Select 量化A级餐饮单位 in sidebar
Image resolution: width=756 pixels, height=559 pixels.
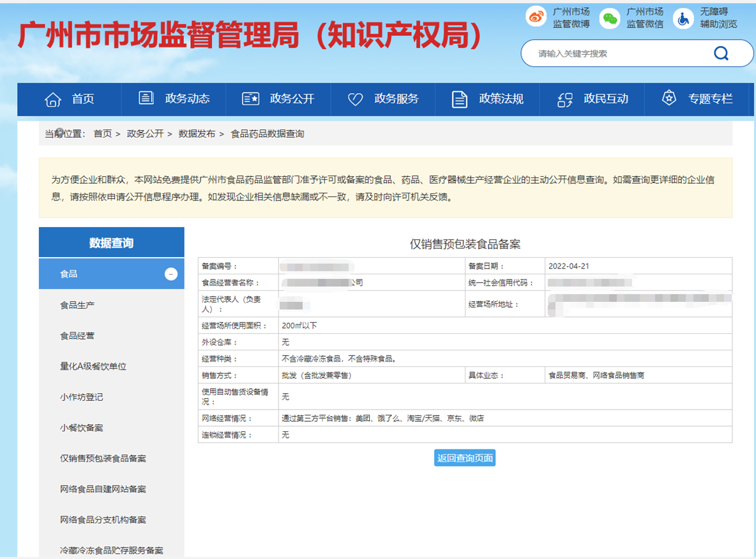93,366
